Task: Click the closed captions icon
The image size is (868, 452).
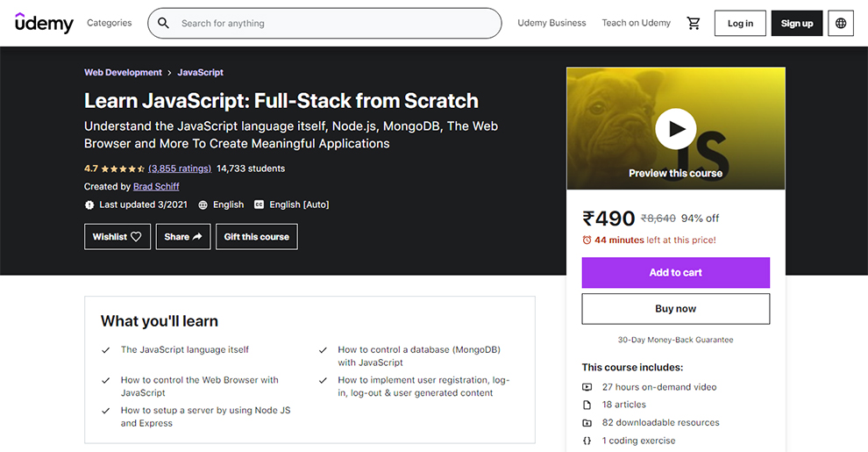Action: point(259,204)
